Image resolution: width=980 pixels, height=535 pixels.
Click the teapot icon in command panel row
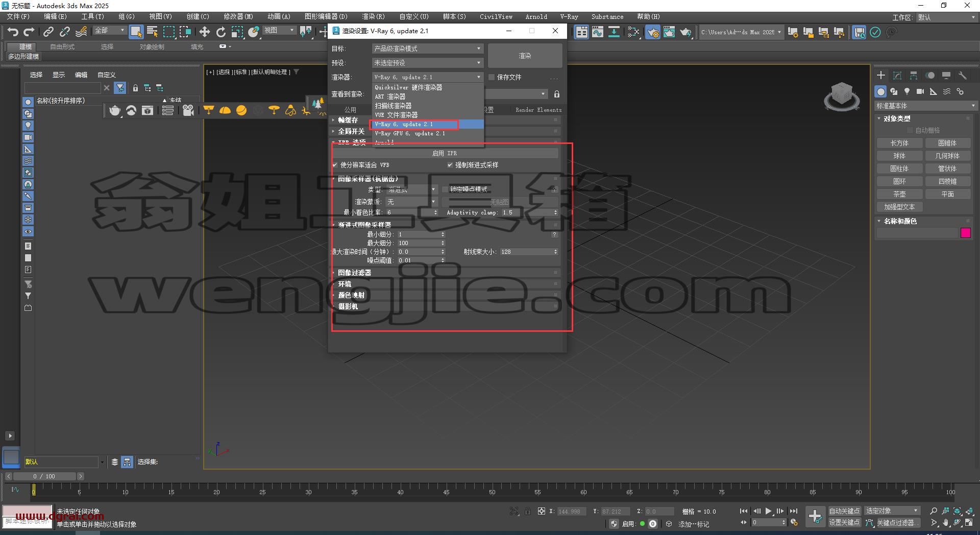coord(115,110)
